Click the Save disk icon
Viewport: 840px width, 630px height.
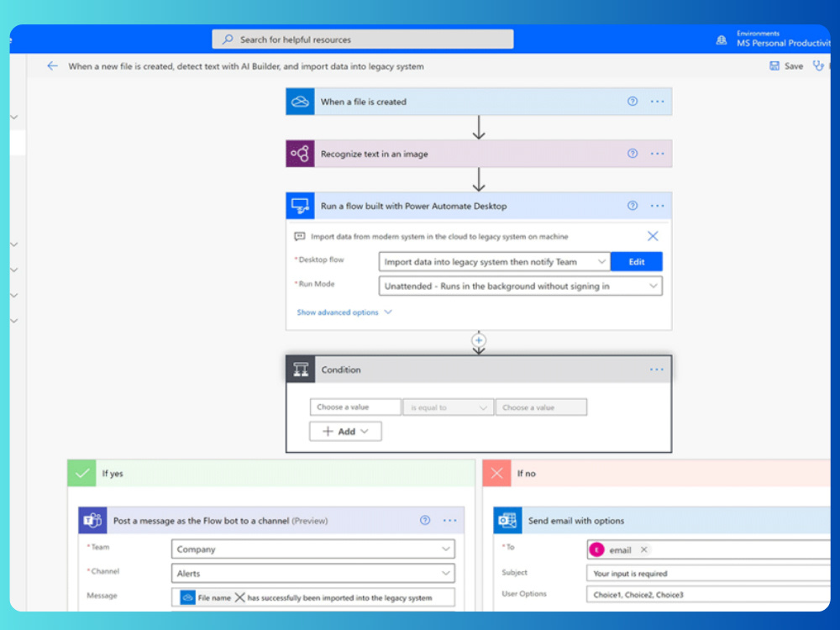pyautogui.click(x=774, y=66)
